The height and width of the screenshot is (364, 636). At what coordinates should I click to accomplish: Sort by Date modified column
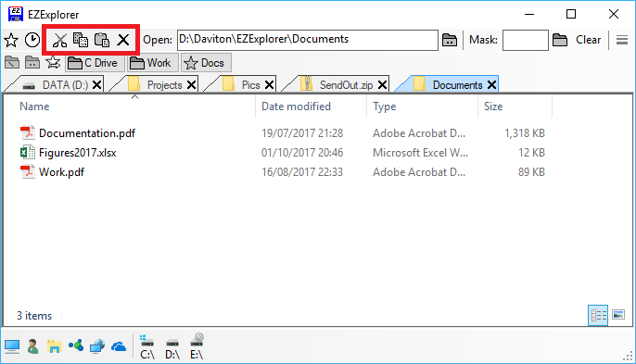296,107
